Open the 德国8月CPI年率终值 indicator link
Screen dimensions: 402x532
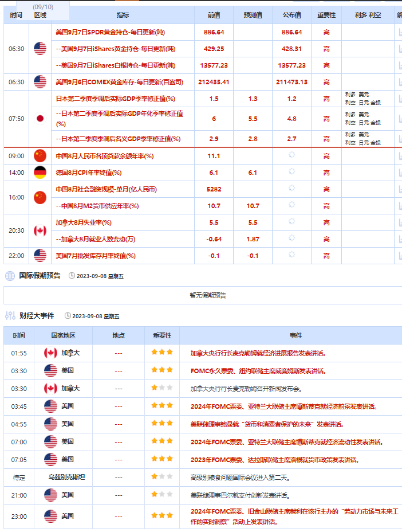click(89, 173)
